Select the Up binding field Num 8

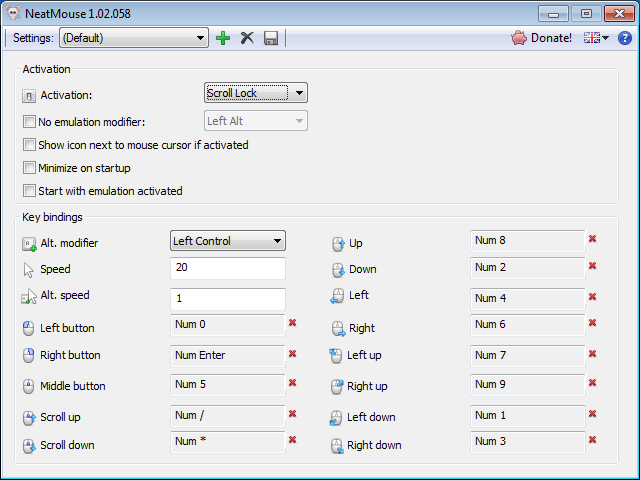[527, 241]
